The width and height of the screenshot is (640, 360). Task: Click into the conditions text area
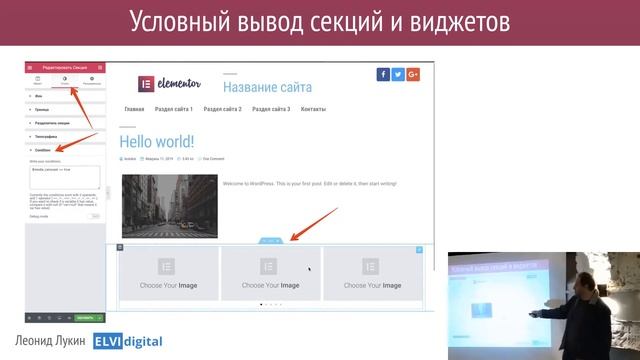pyautogui.click(x=65, y=177)
